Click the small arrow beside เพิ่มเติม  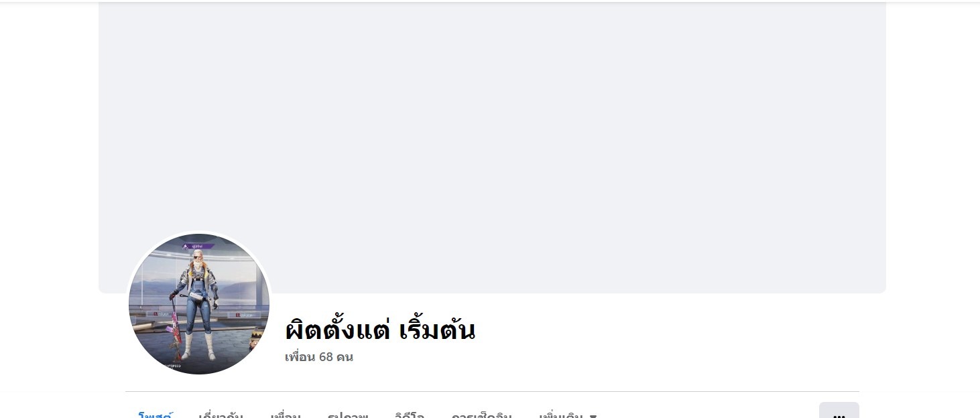[593, 415]
